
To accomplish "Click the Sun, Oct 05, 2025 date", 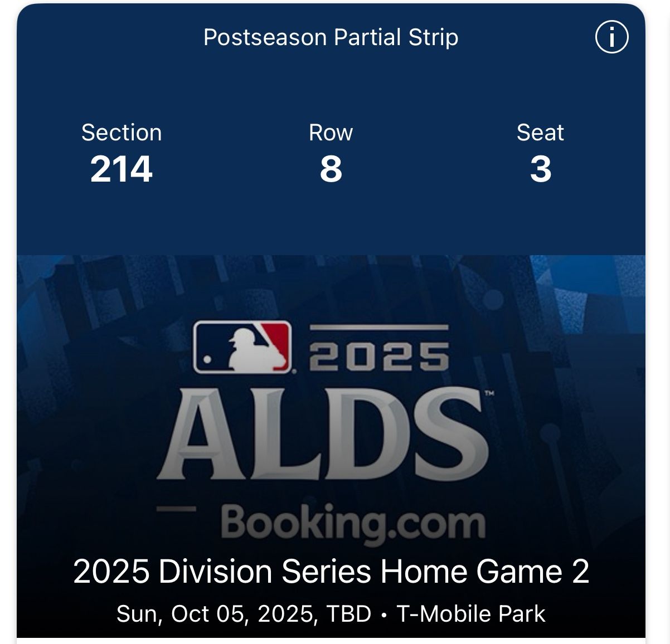I will pos(217,614).
